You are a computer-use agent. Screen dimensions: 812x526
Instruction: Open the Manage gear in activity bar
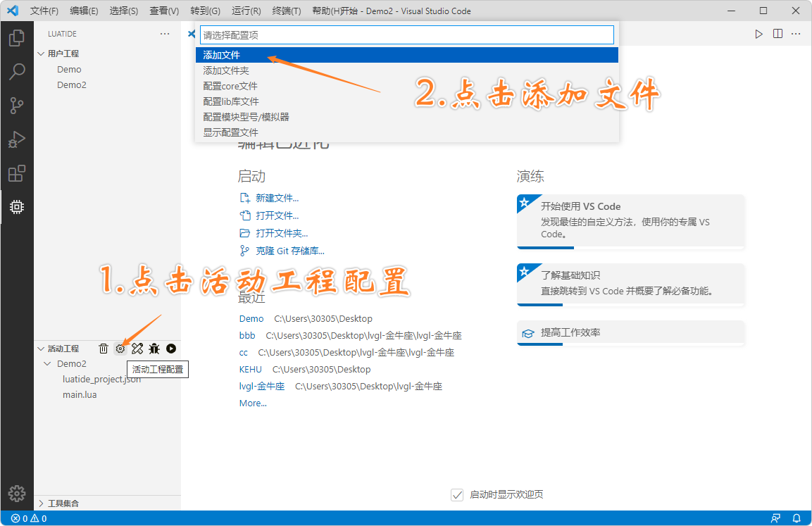(17, 494)
